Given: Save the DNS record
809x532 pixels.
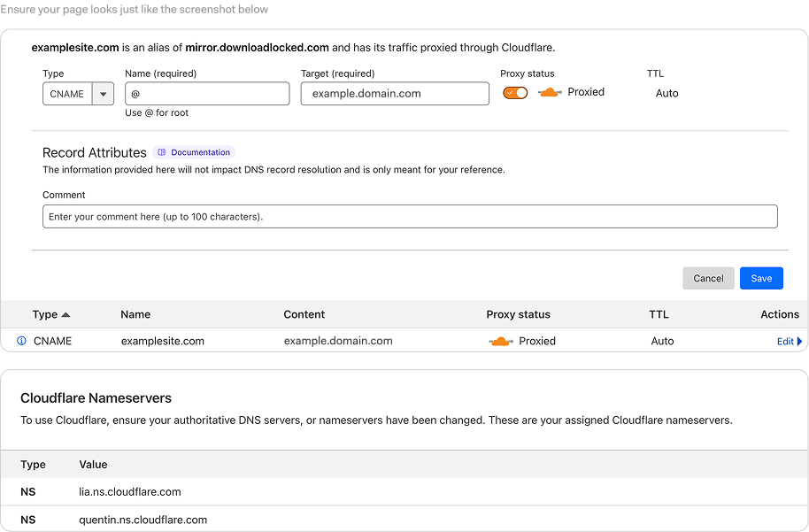Looking at the screenshot, I should [x=761, y=278].
